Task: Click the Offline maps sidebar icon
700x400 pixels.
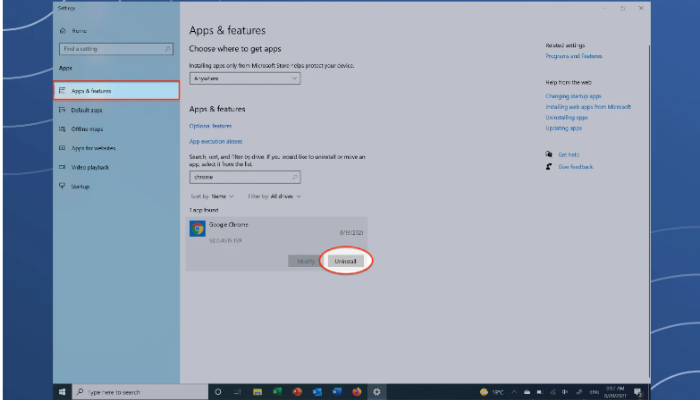Action: (62, 129)
